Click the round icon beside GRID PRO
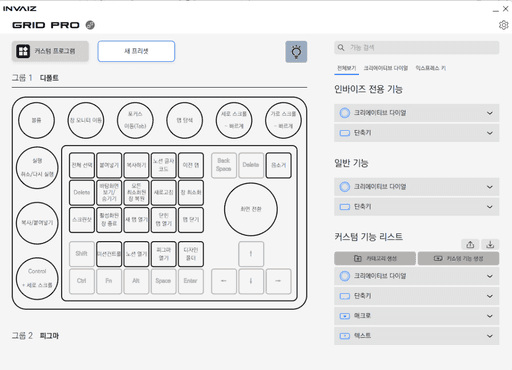Screen dimensions: 512x370 [90, 25]
